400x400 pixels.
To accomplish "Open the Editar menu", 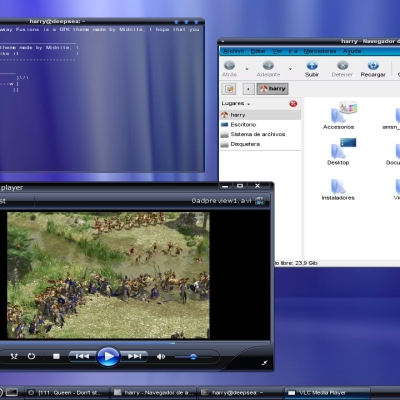I will pos(258,51).
